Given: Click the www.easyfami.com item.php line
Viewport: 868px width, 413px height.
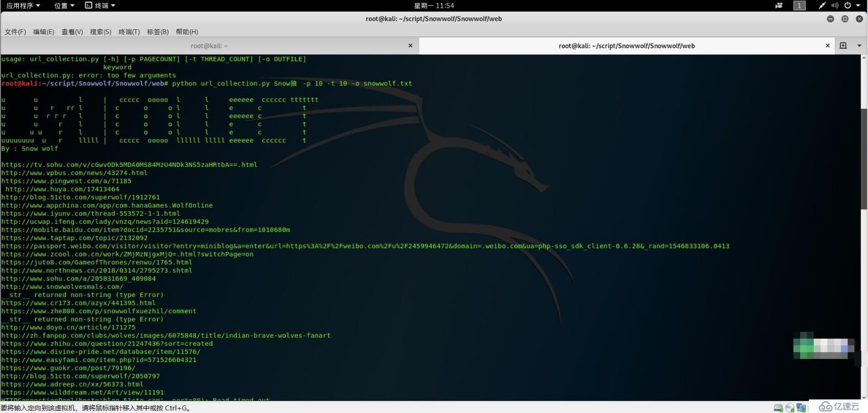Looking at the screenshot, I should click(99, 360).
